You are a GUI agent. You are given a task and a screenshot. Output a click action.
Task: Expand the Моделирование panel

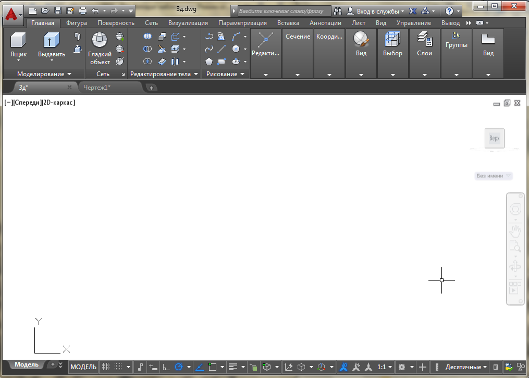tap(44, 74)
